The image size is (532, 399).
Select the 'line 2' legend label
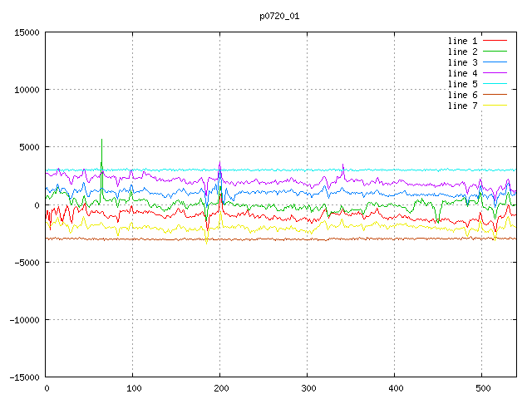[463, 52]
